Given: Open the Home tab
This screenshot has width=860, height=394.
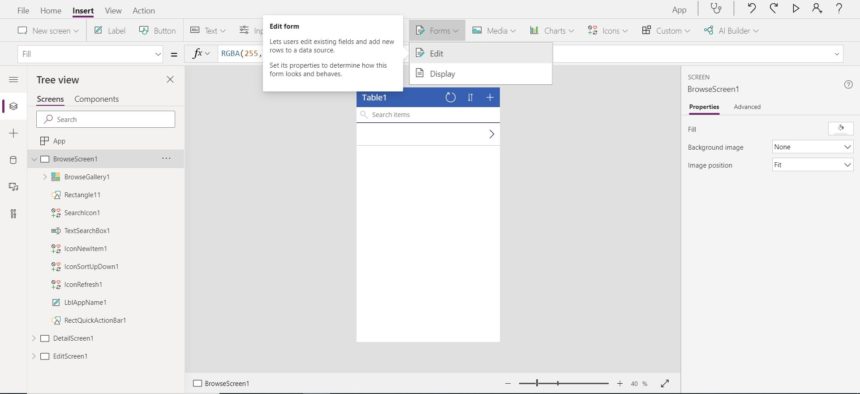Looking at the screenshot, I should pos(50,10).
